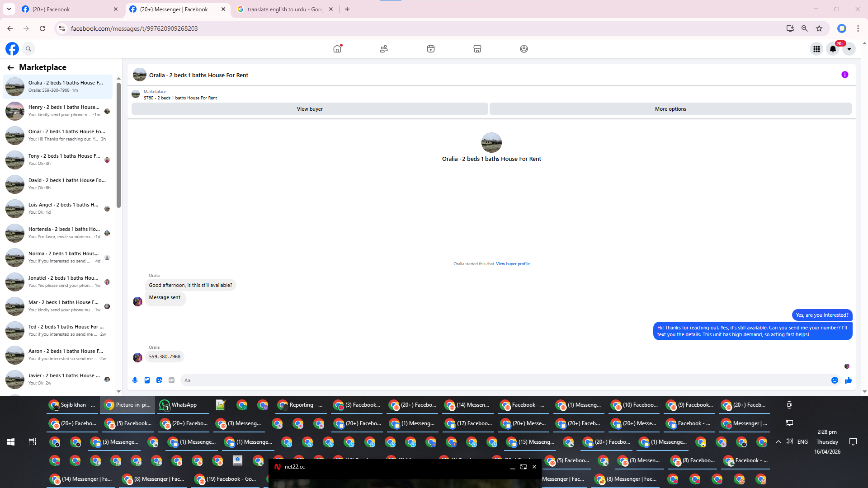Open the Groups icon in top navigation
The height and width of the screenshot is (488, 868).
[524, 49]
